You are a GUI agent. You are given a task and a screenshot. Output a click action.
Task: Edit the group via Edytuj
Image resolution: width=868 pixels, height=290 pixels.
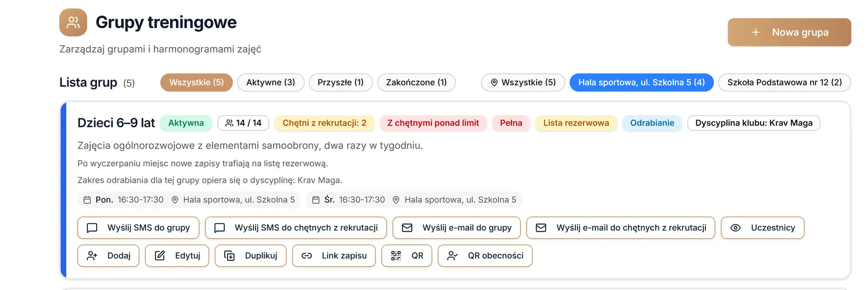click(177, 256)
